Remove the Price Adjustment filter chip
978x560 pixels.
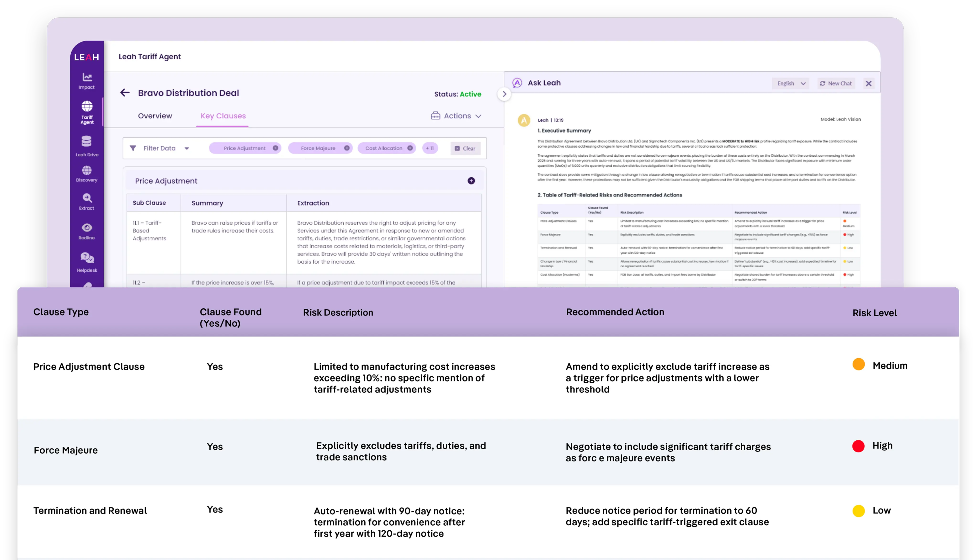coord(276,148)
